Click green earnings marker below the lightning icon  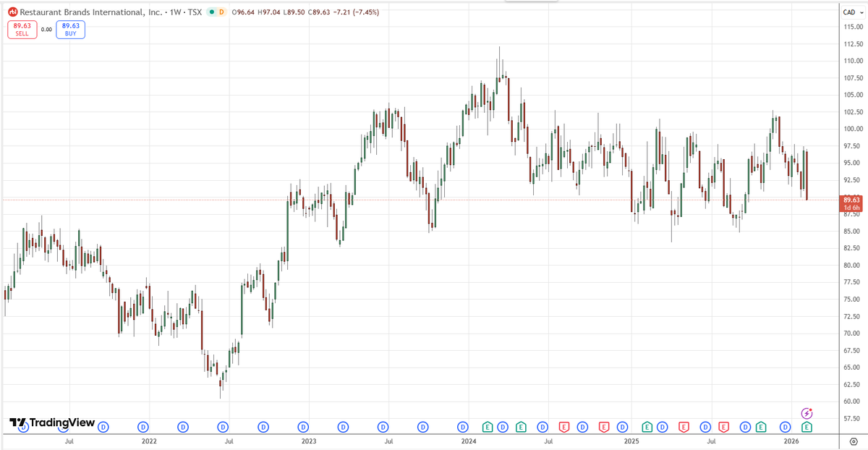tap(806, 428)
